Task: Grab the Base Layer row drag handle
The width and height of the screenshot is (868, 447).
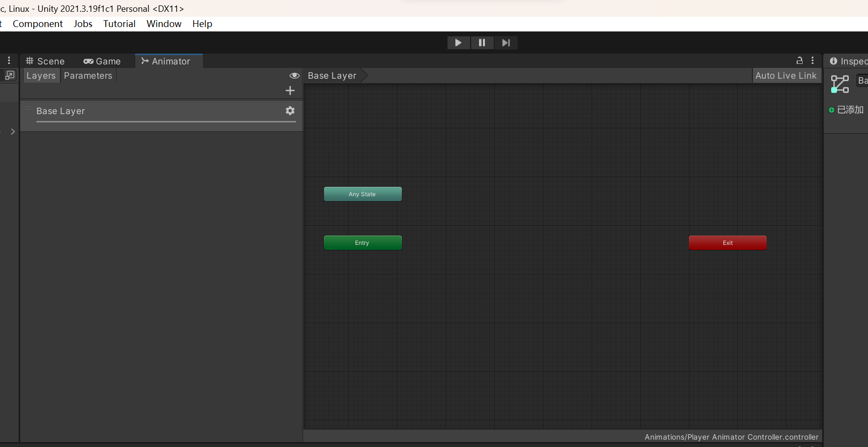Action: pos(28,108)
